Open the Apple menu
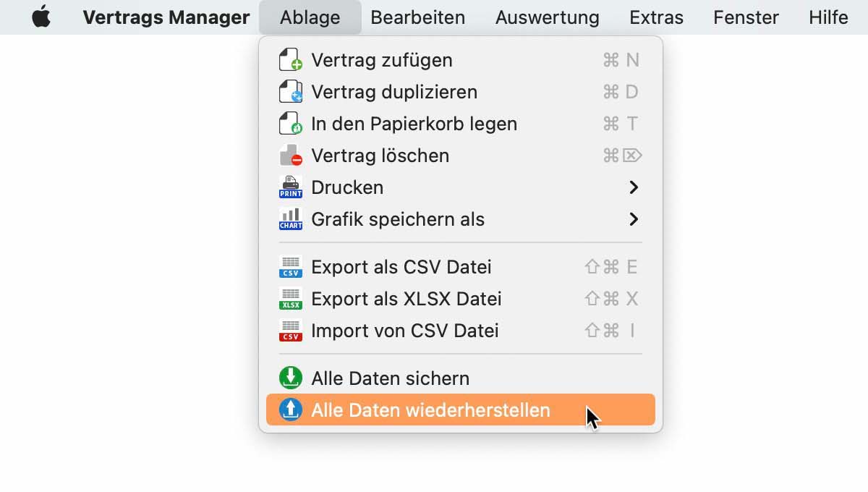This screenshot has height=492, width=868. 41,17
